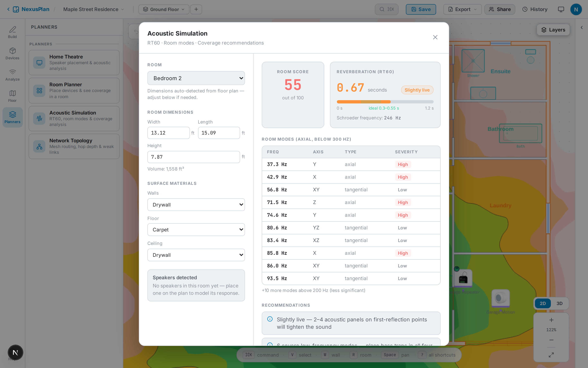
Task: Open the Floor material dropdown
Action: [x=196, y=230]
